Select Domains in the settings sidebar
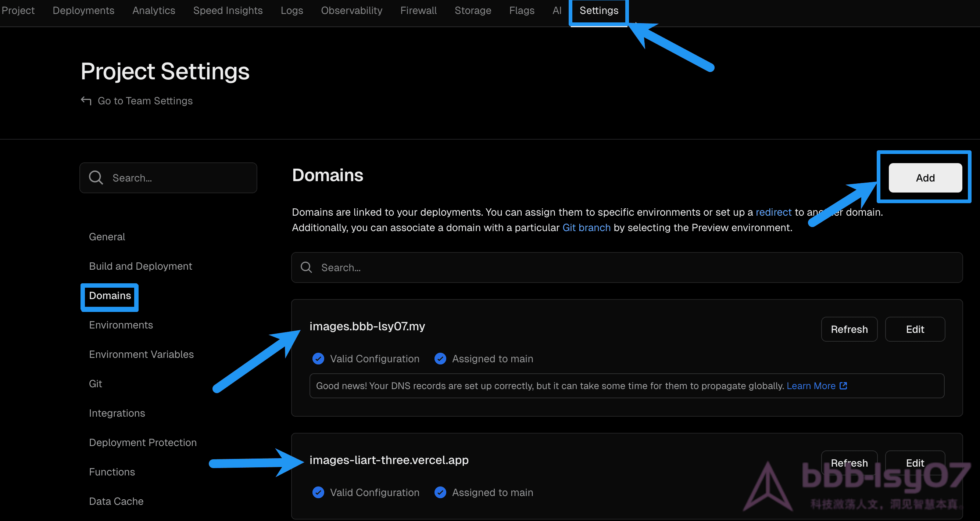 pos(110,295)
